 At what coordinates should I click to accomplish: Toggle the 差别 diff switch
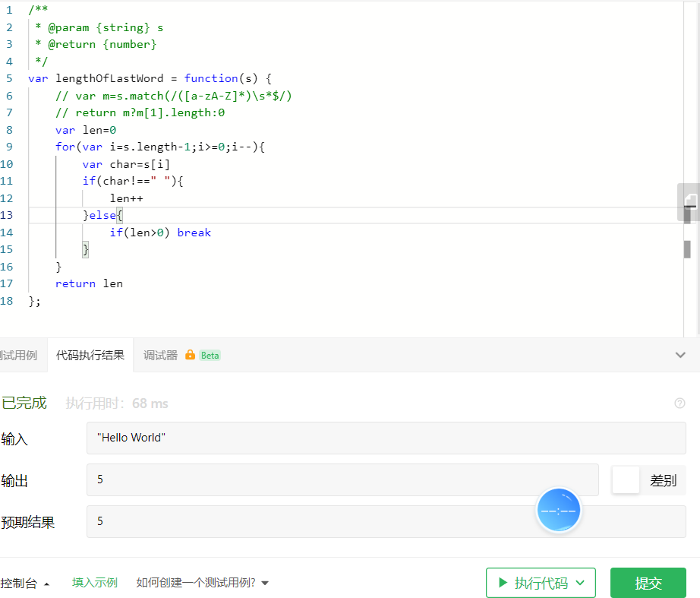(x=626, y=480)
